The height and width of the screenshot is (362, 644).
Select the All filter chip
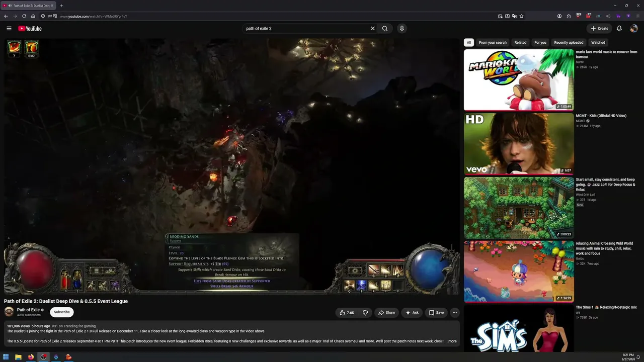469,43
